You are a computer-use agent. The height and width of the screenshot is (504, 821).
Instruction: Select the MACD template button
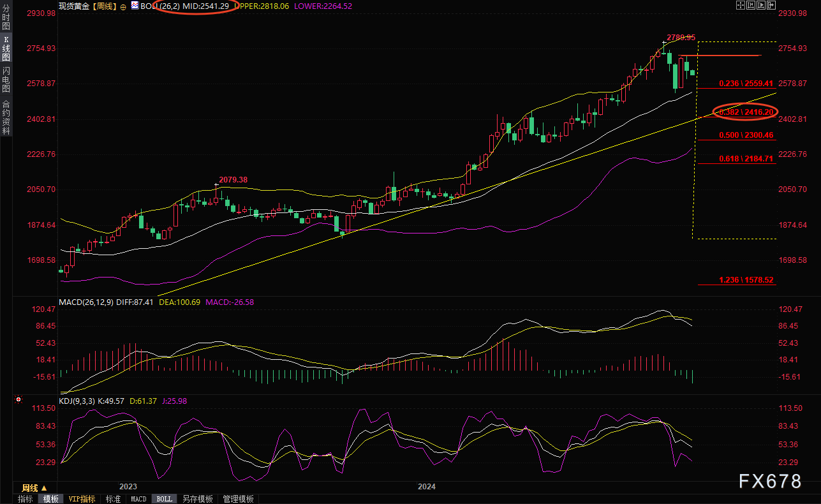point(138,499)
